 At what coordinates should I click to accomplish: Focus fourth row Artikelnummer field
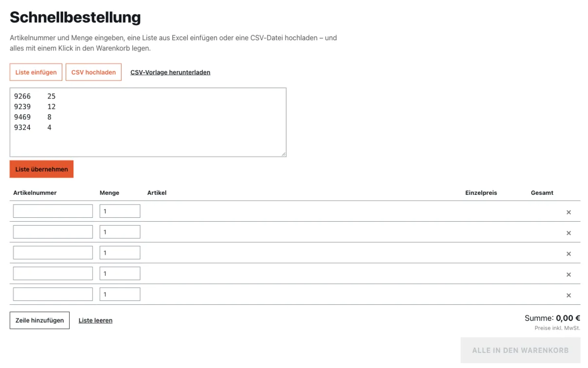[53, 273]
